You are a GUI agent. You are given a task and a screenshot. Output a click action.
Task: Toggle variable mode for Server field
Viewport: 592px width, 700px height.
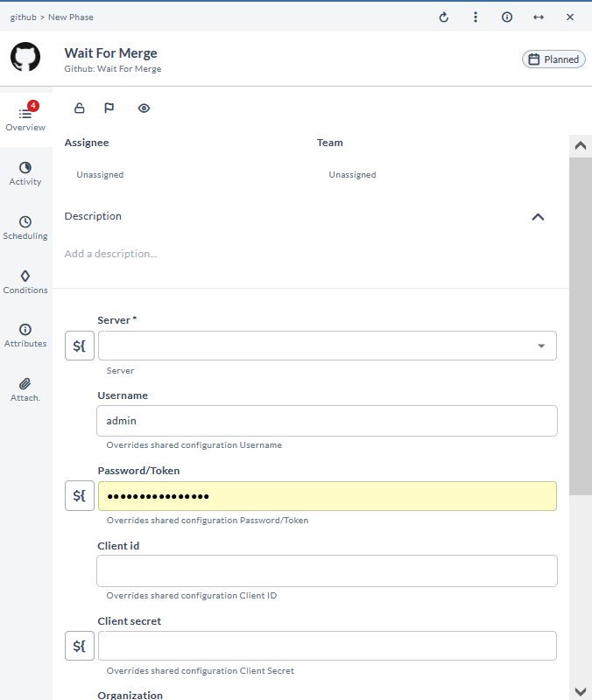click(80, 346)
